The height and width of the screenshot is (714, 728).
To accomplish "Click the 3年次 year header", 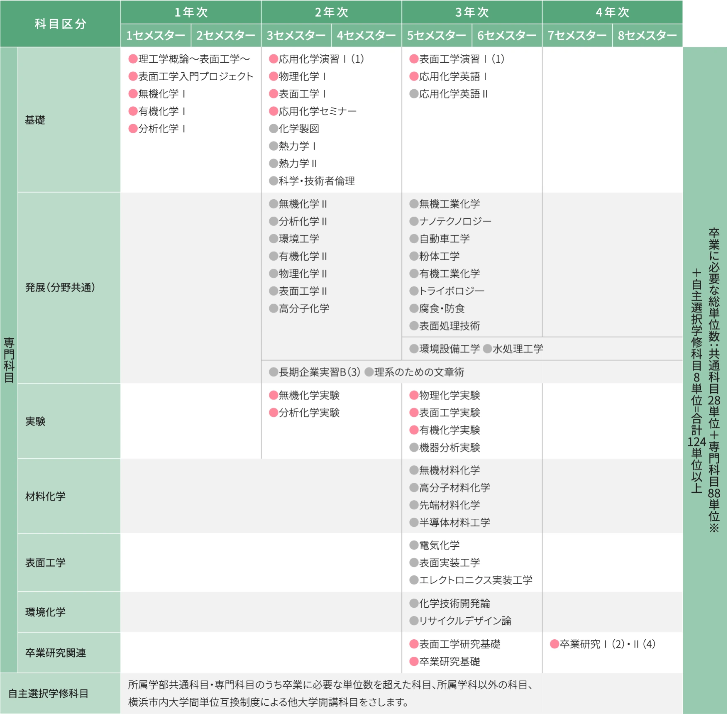I will pos(472,12).
